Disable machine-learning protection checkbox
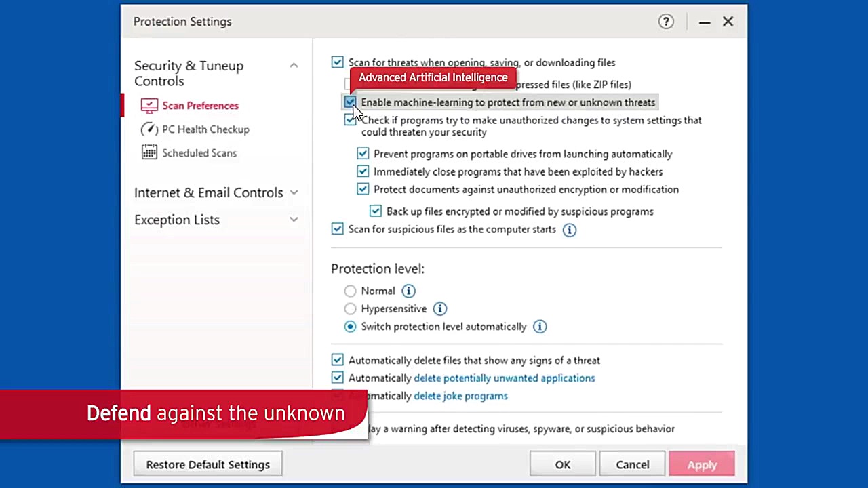 click(350, 102)
